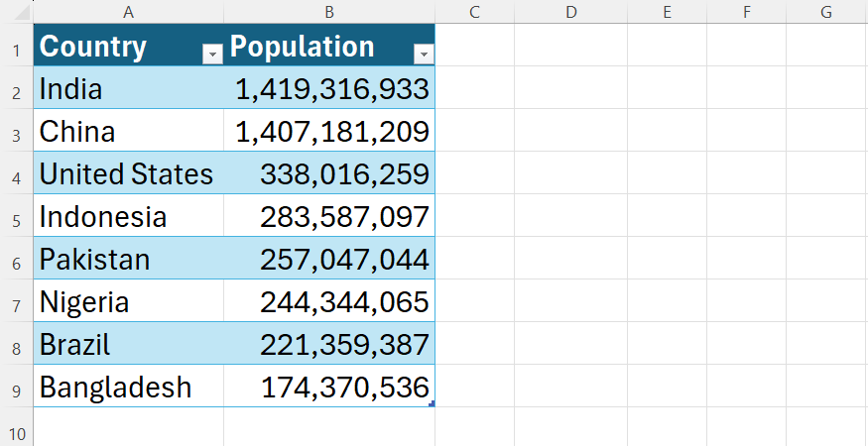This screenshot has width=868, height=446.
Task: Click the Bangladesh cell
Action: pos(128,386)
